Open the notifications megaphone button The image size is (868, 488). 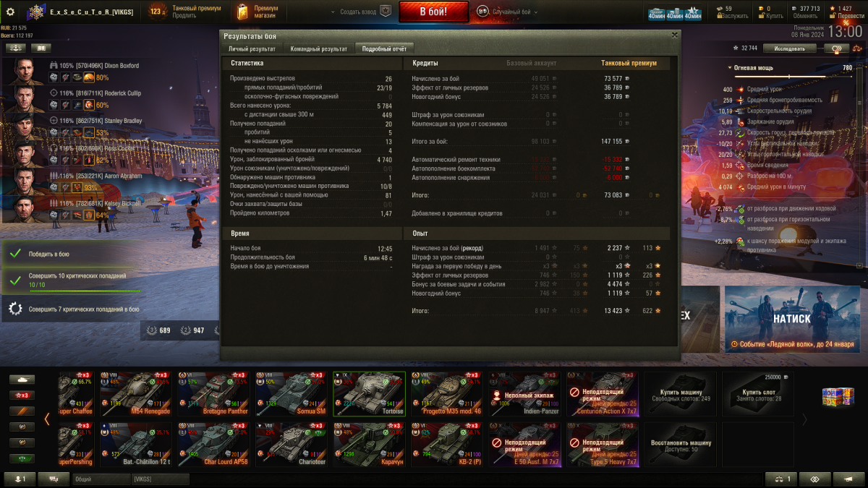848,479
